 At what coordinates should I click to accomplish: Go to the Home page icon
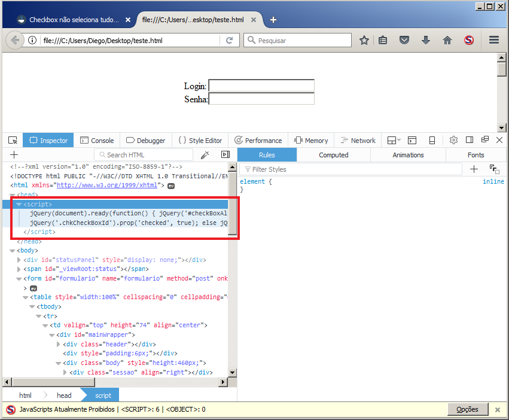coord(447,40)
